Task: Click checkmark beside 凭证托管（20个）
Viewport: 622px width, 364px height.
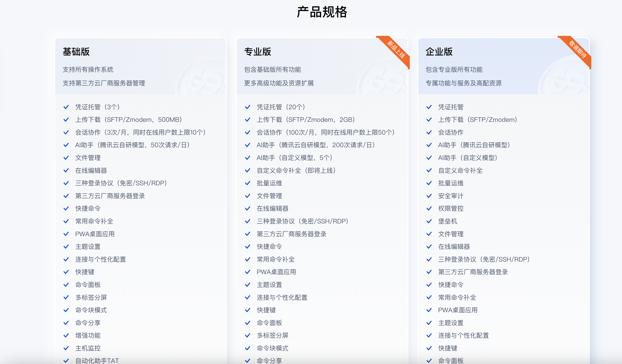Action: pos(247,107)
